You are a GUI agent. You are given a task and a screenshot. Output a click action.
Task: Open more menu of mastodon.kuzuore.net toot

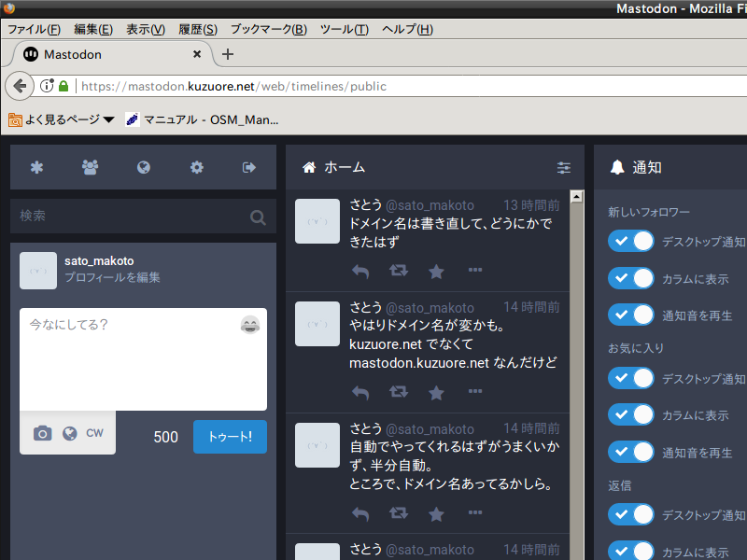(475, 391)
